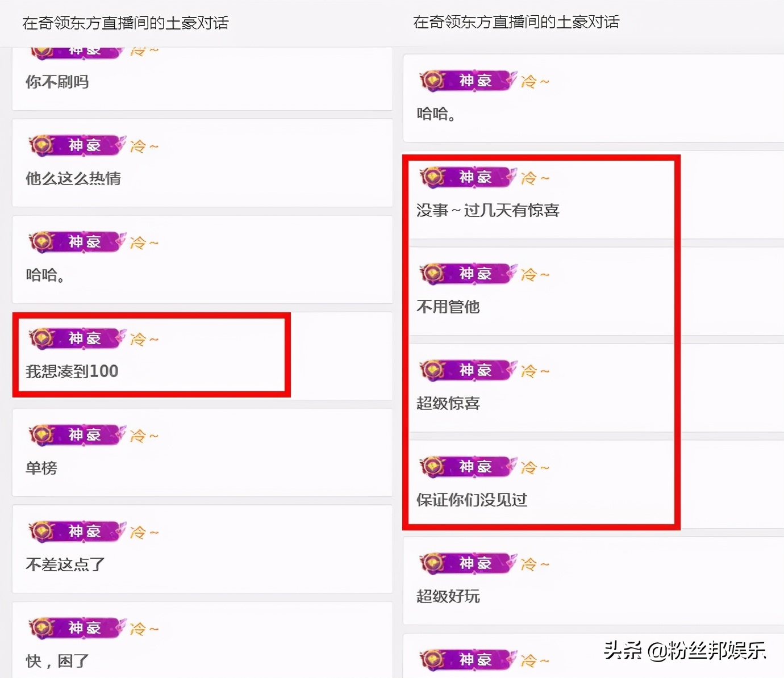Screen dimensions: 784x678
Task: Open username 冷~ above "超级惊喜"
Action: [x=535, y=371]
